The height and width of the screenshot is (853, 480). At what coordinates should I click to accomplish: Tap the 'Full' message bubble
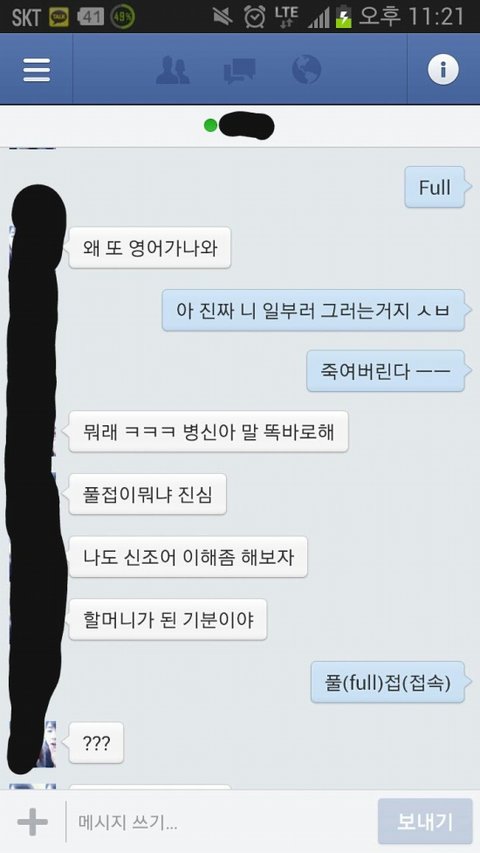[435, 187]
